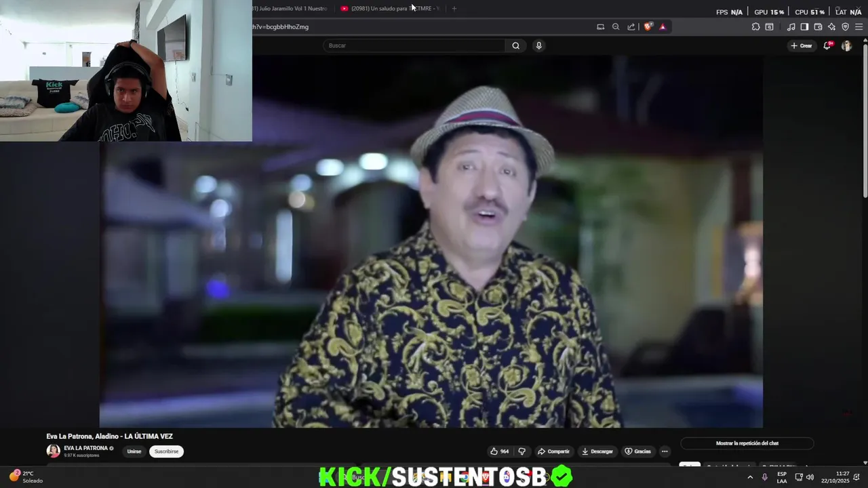
Task: Click the page scrollbar down arrow
Action: [x=864, y=463]
